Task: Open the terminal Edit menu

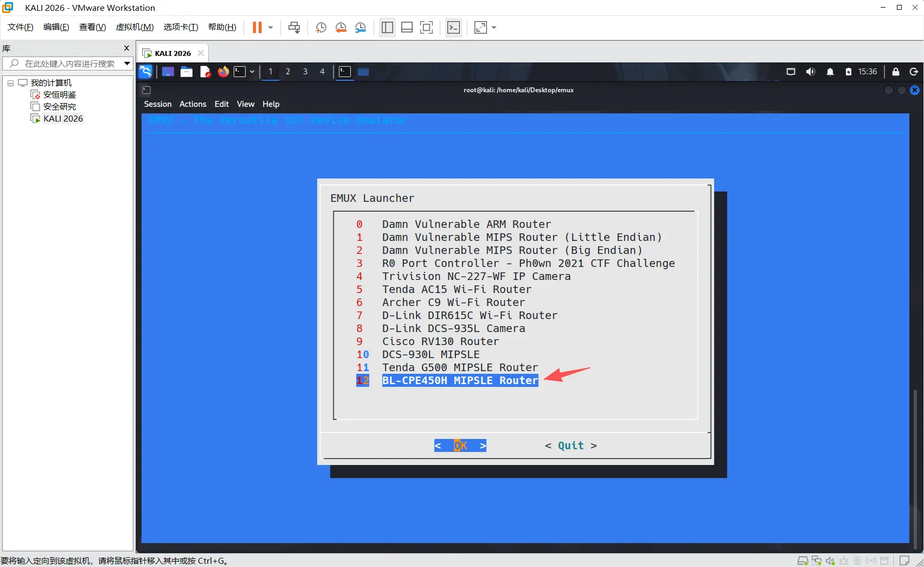Action: (222, 104)
